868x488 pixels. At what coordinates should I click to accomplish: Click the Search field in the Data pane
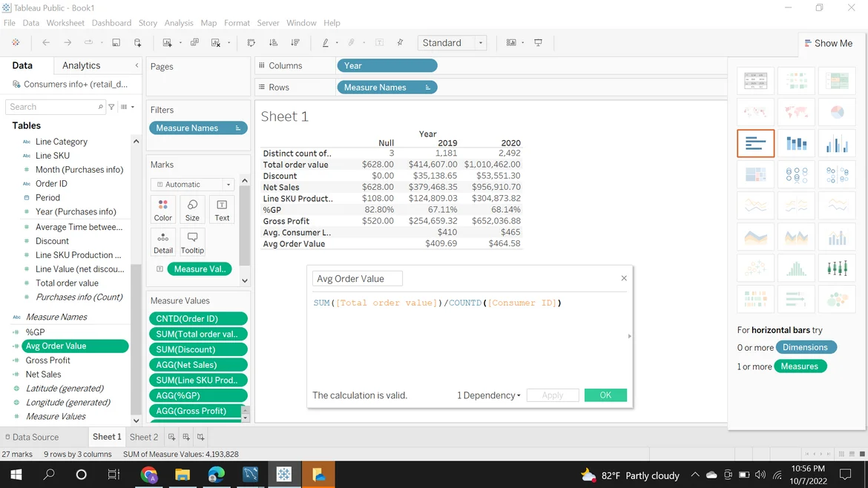click(x=52, y=107)
